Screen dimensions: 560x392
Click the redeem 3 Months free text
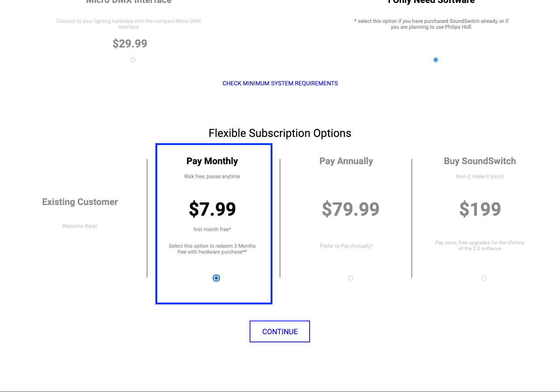(x=212, y=249)
